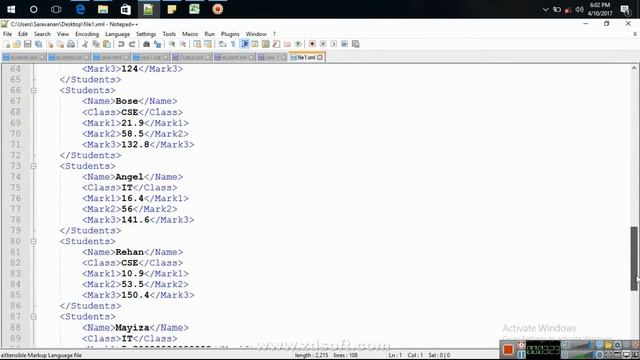Click the Paste clipboard icon

pyautogui.click(x=107, y=44)
